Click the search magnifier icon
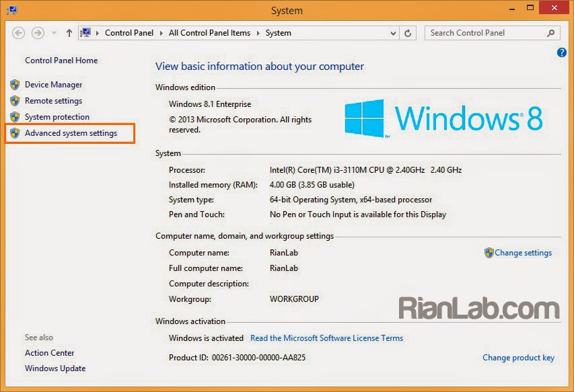Screen dimensions: 574x392 [550, 32]
